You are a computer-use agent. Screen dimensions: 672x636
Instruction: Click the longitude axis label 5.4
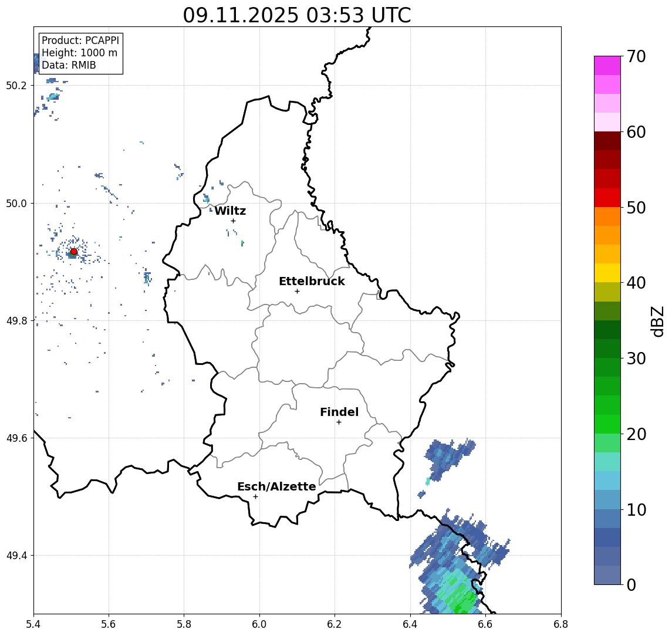point(33,624)
